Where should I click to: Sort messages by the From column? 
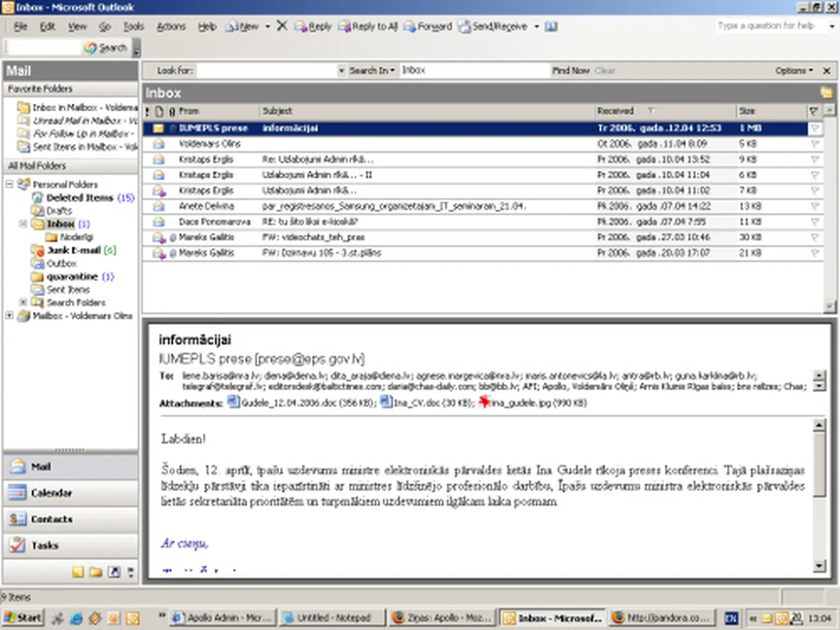click(x=218, y=111)
